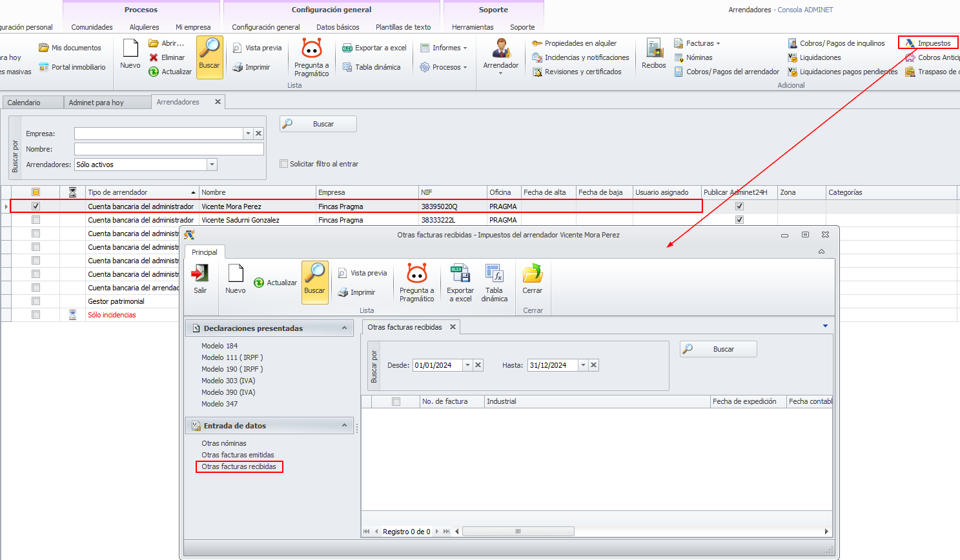Viewport: 960px width, 560px height.
Task: Select Otras facturas recibidas entry
Action: point(239,466)
